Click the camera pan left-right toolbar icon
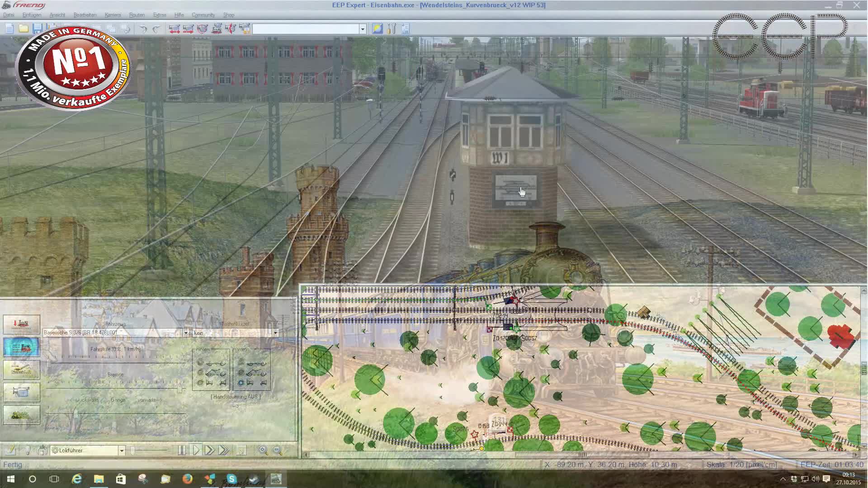This screenshot has height=488, width=868. 174,29
